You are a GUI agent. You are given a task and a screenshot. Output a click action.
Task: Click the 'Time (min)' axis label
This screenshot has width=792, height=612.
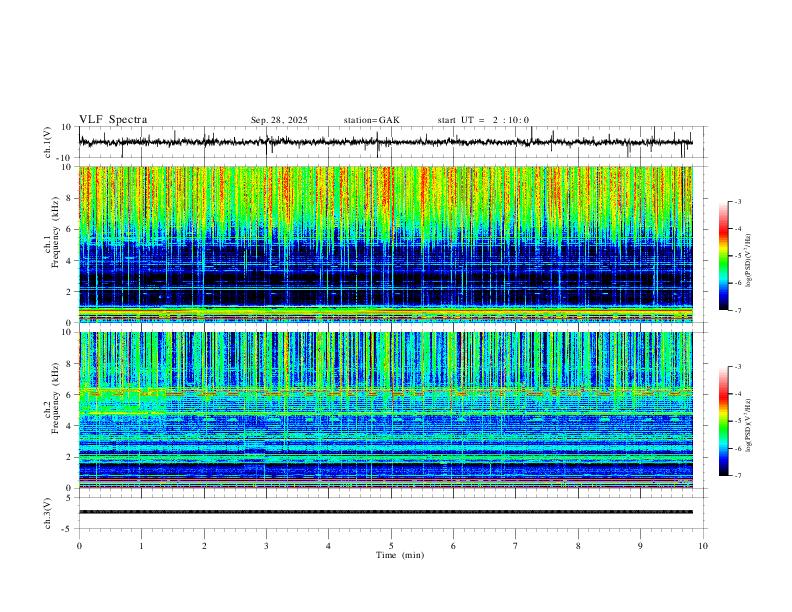(x=400, y=555)
